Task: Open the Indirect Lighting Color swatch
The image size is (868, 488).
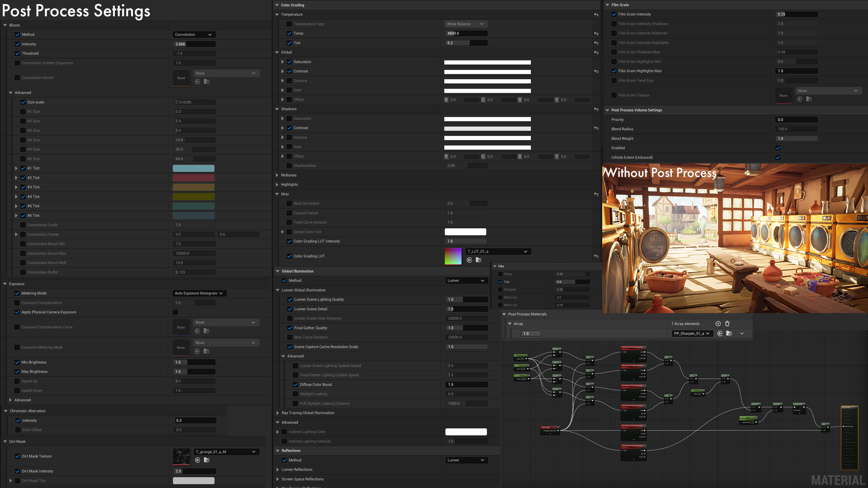Action: tap(466, 432)
